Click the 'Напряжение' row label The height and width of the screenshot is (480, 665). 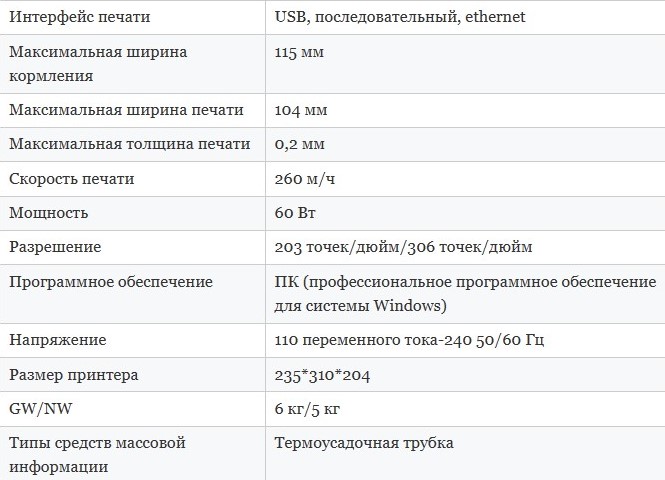click(58, 340)
